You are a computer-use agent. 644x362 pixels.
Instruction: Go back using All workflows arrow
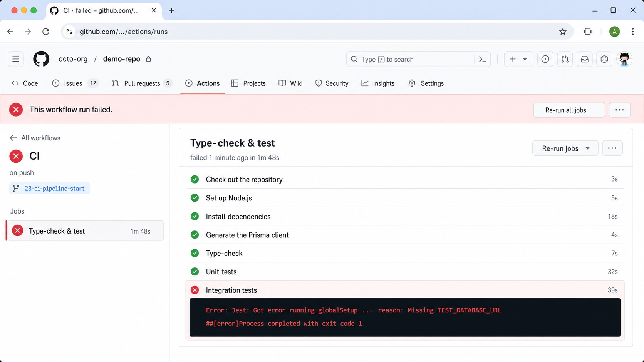[x=13, y=138]
